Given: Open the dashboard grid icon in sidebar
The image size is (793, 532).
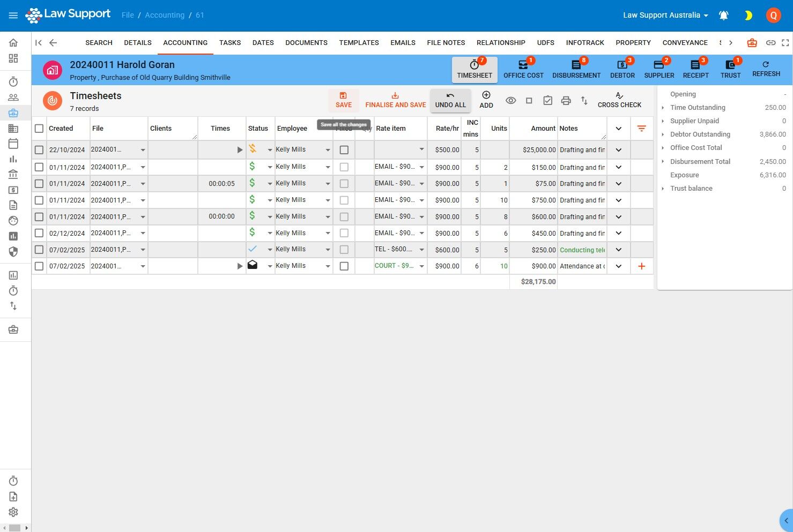Looking at the screenshot, I should [13, 58].
